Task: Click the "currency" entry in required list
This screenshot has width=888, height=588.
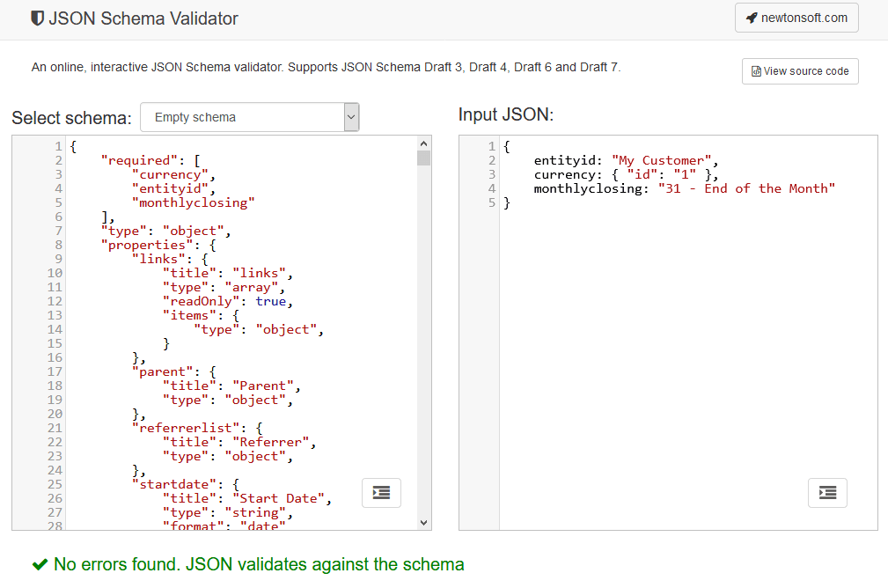Action: point(173,174)
